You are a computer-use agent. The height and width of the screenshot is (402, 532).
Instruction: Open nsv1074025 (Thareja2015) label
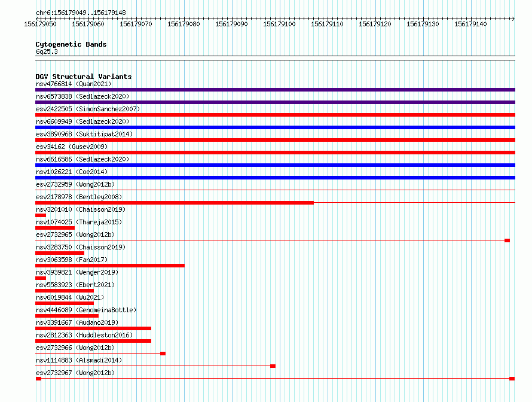(79, 222)
